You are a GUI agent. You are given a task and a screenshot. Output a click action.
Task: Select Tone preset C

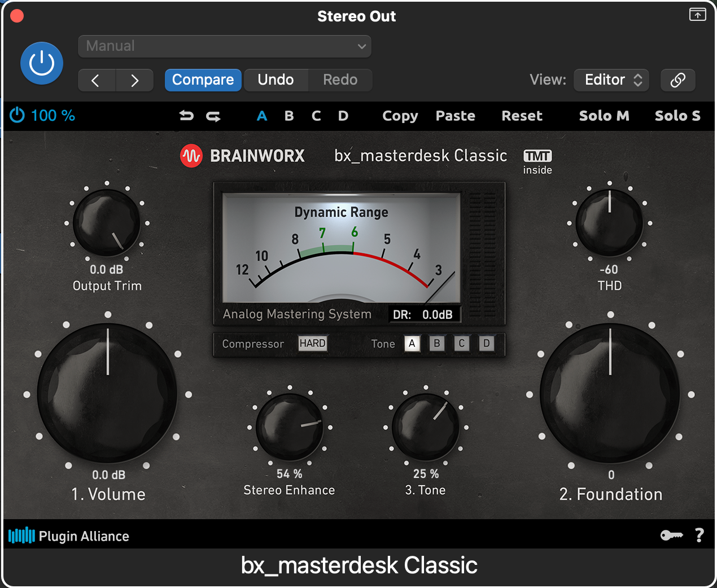pyautogui.click(x=462, y=343)
